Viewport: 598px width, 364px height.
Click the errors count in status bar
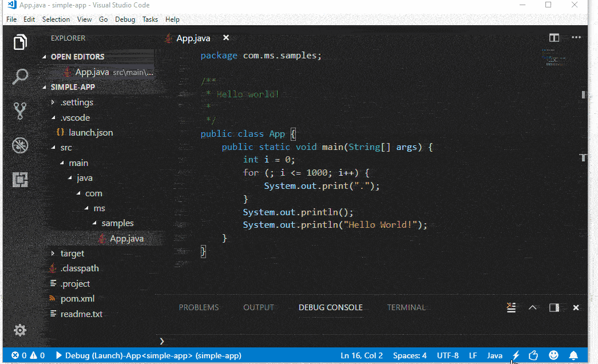[19, 355]
